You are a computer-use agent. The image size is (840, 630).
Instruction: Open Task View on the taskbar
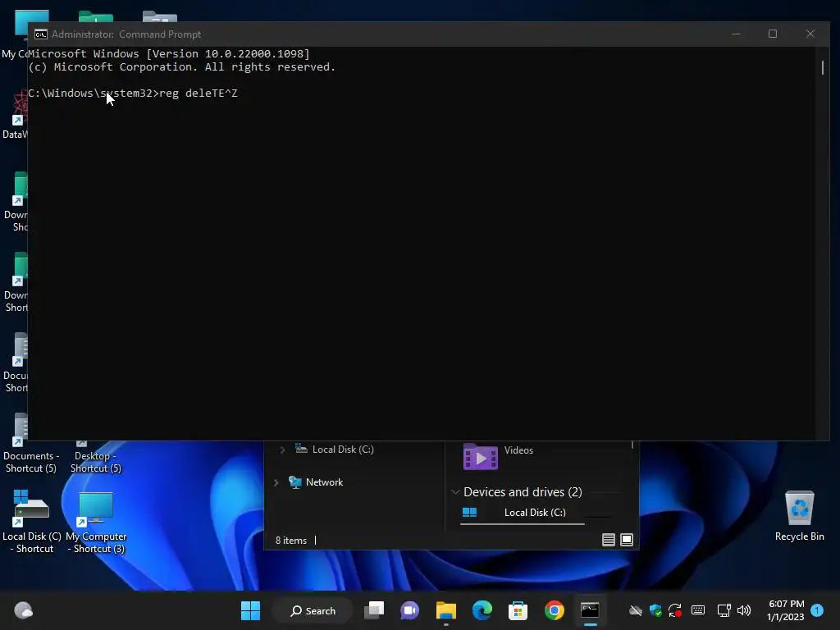click(x=374, y=610)
